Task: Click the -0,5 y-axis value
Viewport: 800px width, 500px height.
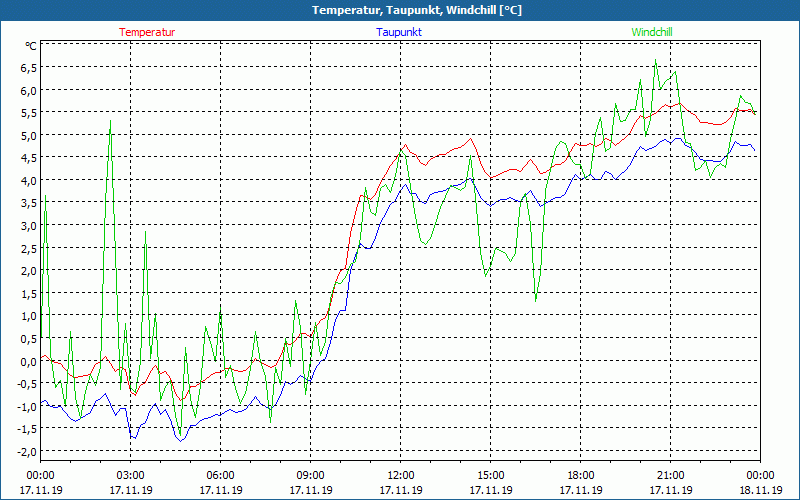Action: pyautogui.click(x=27, y=384)
